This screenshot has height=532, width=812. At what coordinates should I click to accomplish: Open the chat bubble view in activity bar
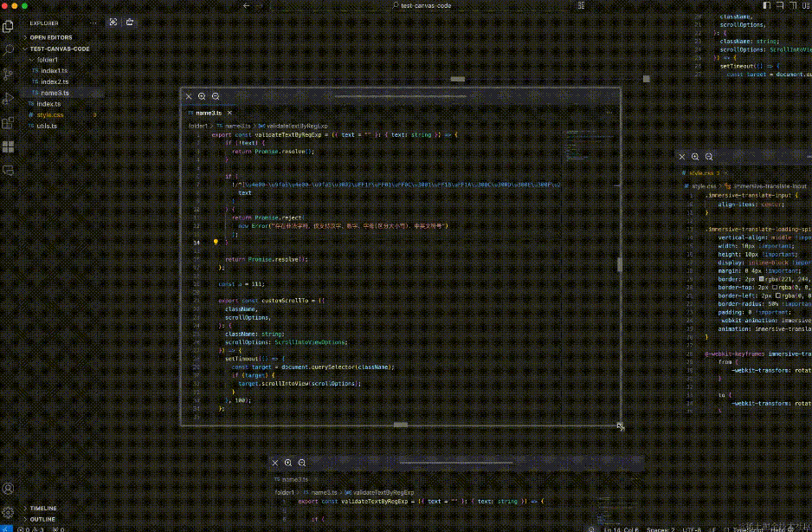(8, 170)
